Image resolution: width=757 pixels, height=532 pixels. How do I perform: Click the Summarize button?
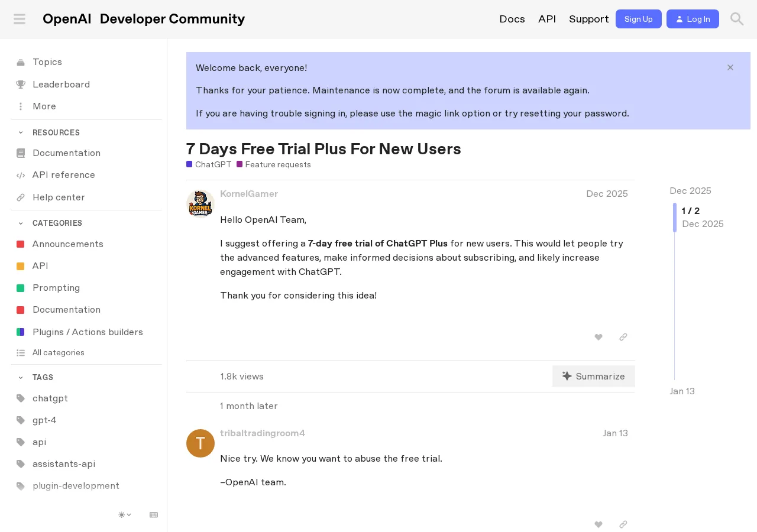tap(594, 377)
